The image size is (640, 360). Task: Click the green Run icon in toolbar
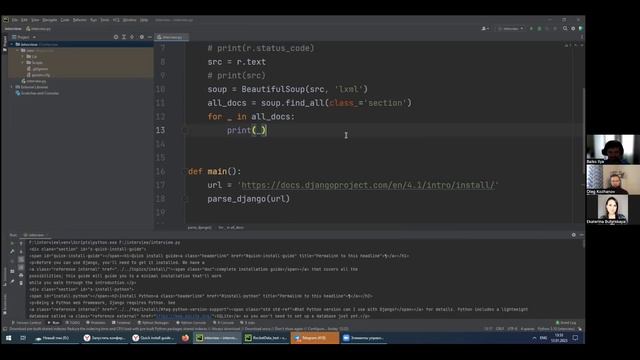click(531, 29)
